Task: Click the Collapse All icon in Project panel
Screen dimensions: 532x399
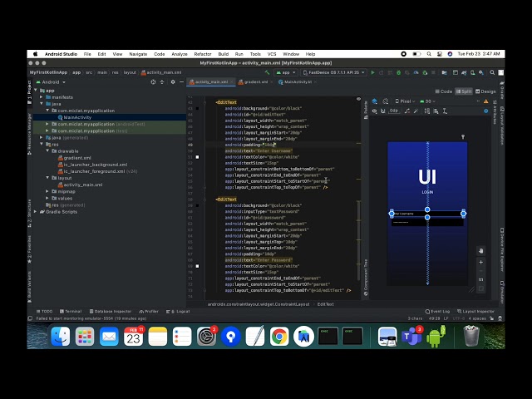Action: pos(162,82)
